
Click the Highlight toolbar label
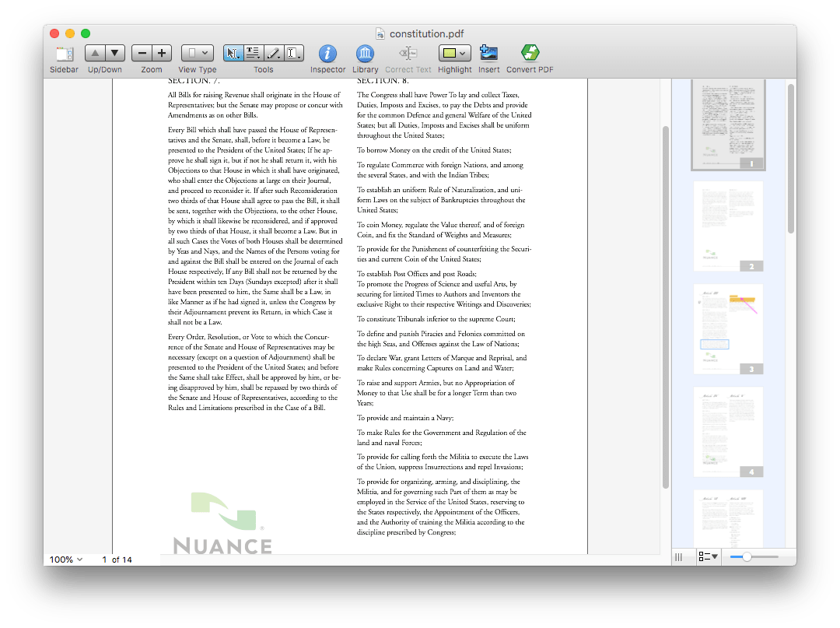pos(455,70)
